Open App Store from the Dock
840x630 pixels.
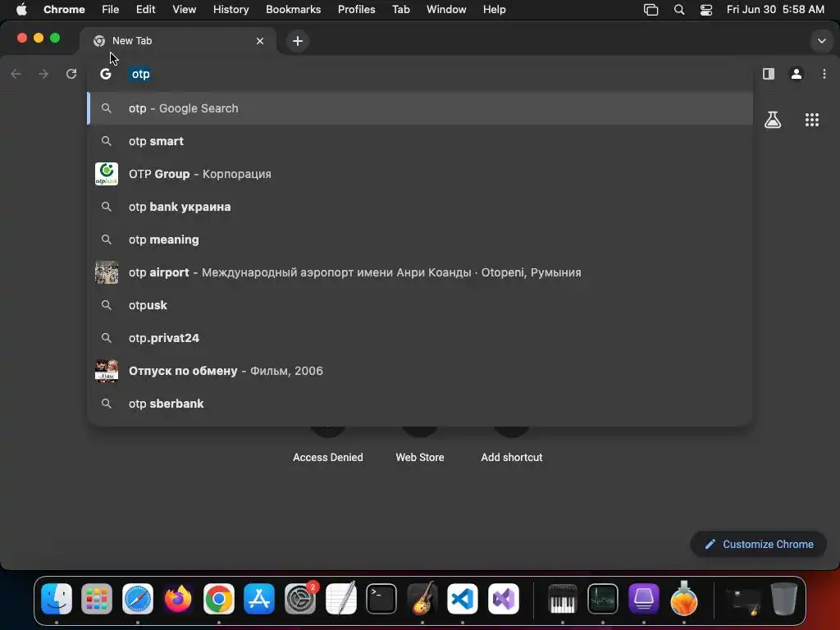click(259, 598)
